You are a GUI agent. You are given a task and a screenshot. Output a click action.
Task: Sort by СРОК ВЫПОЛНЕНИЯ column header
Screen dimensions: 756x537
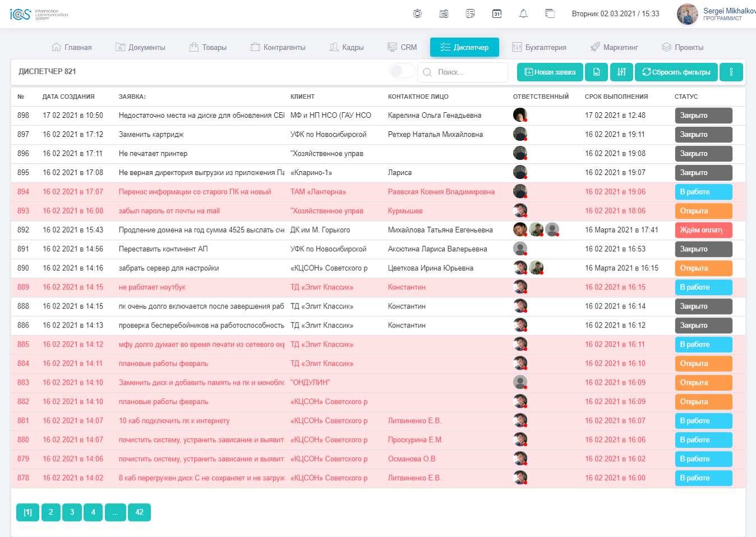(616, 97)
